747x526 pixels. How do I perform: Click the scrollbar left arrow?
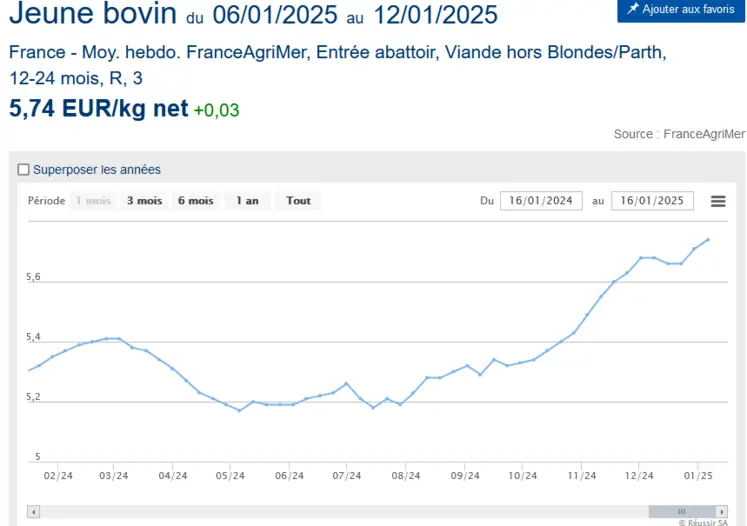coord(33,512)
